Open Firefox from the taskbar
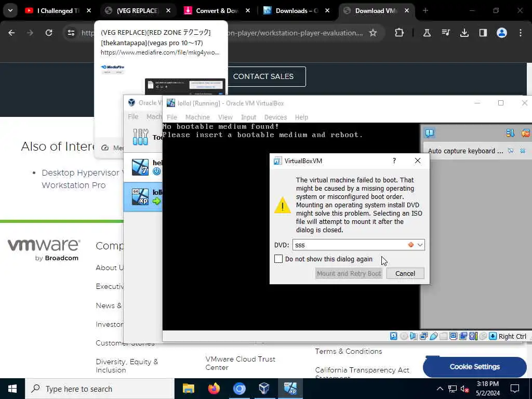Screen dimensions: 532x399 pyautogui.click(x=214, y=389)
